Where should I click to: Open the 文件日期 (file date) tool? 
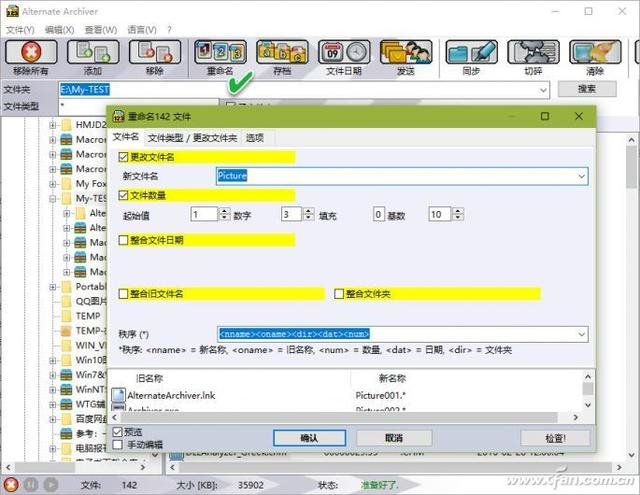coord(344,52)
